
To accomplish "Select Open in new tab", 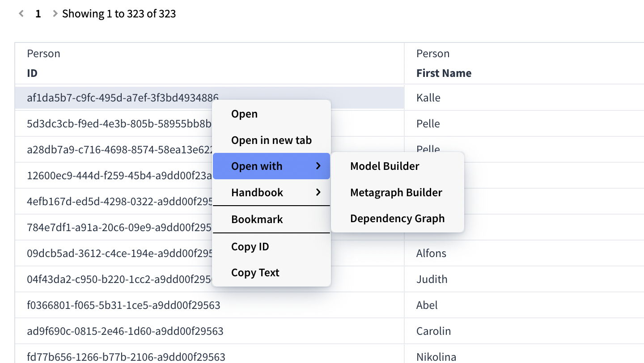I will [x=271, y=140].
